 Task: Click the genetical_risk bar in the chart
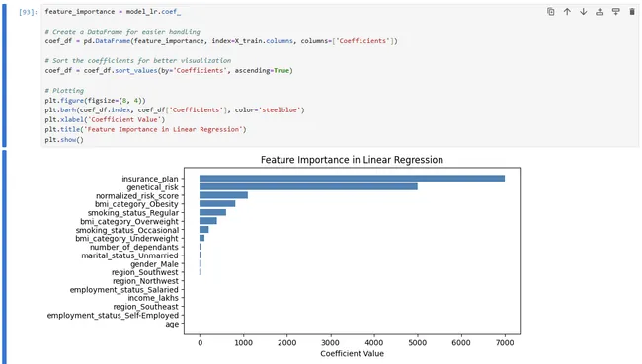(x=308, y=186)
